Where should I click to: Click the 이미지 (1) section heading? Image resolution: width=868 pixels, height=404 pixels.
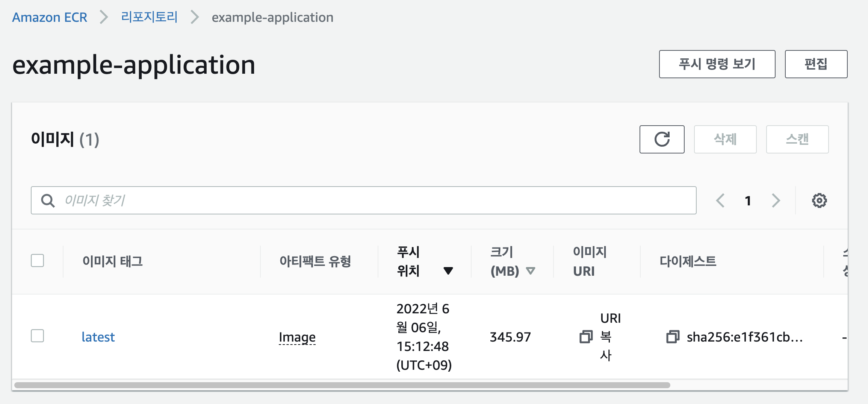[65, 139]
